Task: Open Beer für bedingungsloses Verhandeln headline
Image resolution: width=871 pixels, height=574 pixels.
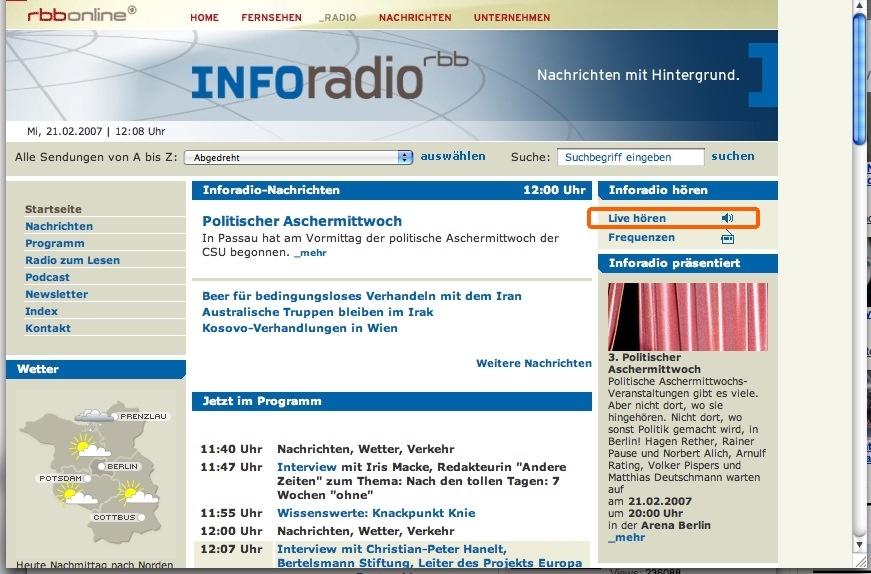Action: coord(362,296)
